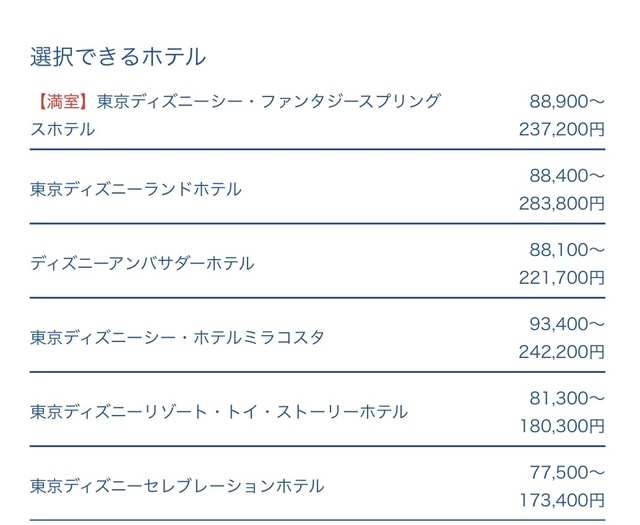This screenshot has width=640, height=525.
Task: Open 東京ディズニーランドホテル entry
Action: [x=136, y=189]
